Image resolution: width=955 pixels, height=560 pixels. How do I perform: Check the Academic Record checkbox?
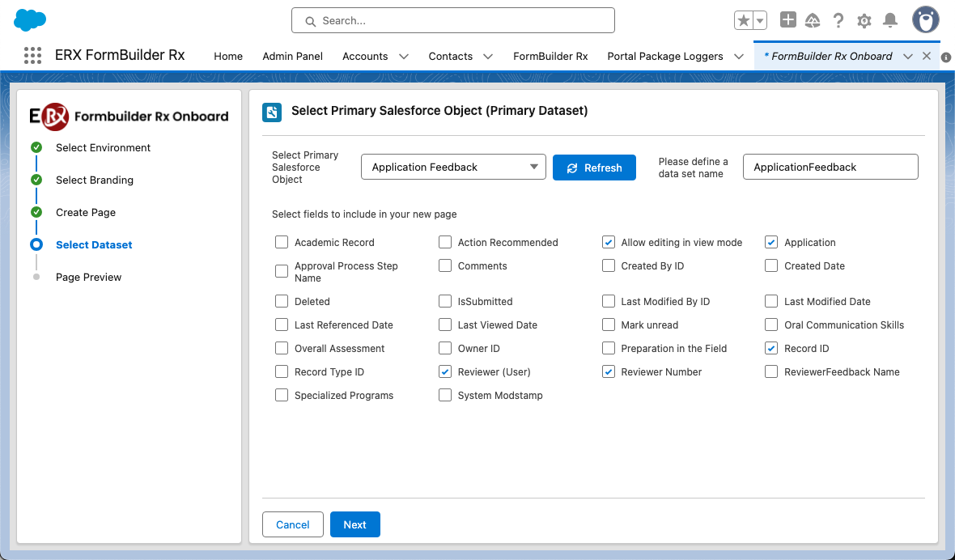click(282, 242)
